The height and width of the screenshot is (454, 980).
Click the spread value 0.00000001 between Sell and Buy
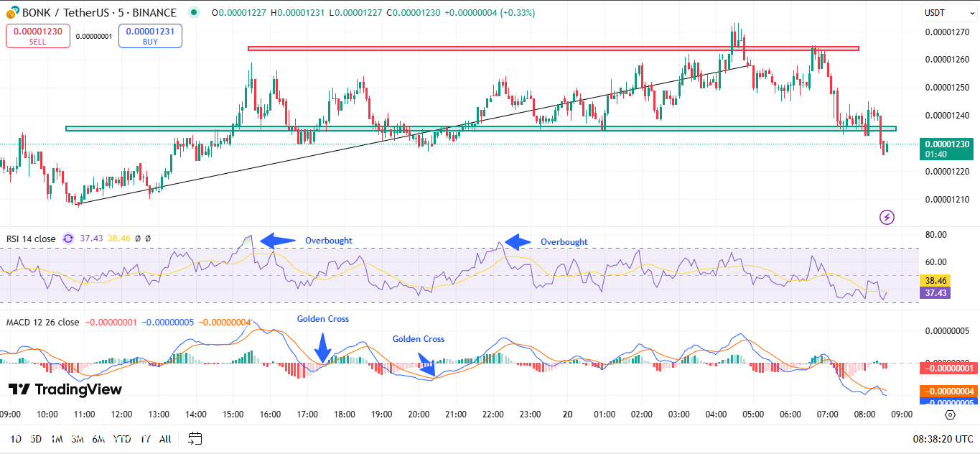[x=94, y=36]
